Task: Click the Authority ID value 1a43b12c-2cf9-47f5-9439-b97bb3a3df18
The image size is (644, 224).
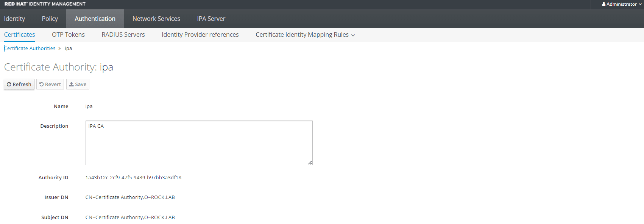Action: [x=133, y=177]
